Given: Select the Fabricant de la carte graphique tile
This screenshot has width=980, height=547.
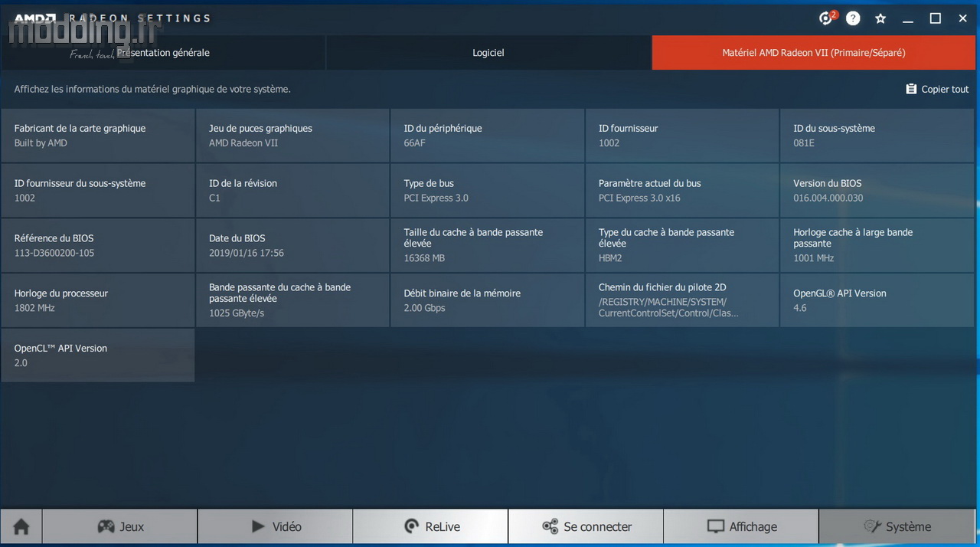Looking at the screenshot, I should coord(98,135).
